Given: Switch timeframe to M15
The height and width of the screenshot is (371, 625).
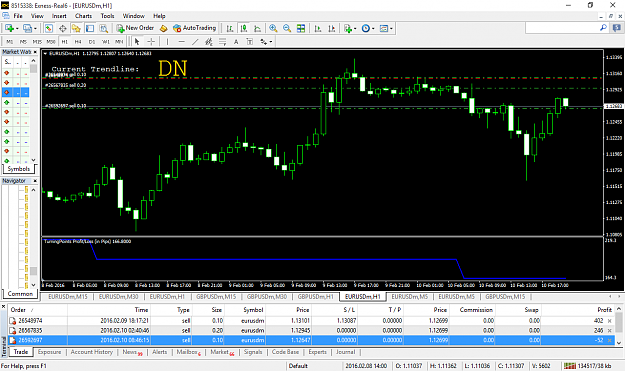Looking at the screenshot, I should (x=37, y=41).
